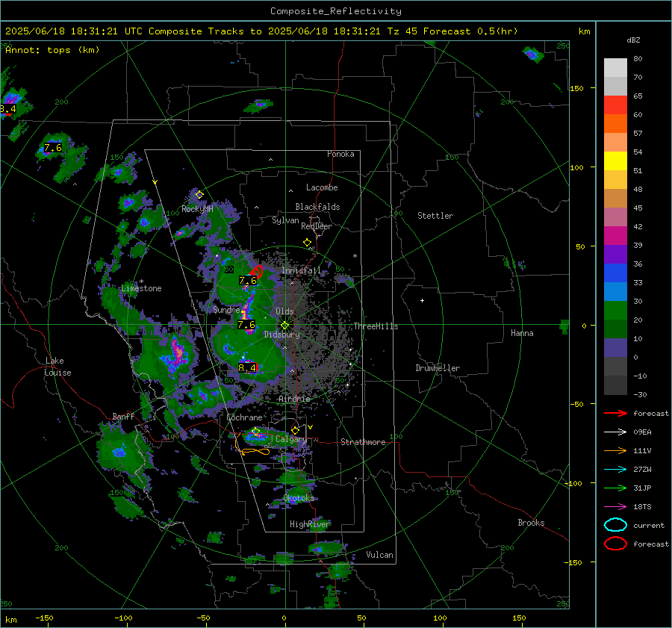Click the yellow diamond marker near RockyMH
This screenshot has height=628, width=672.
(x=199, y=195)
